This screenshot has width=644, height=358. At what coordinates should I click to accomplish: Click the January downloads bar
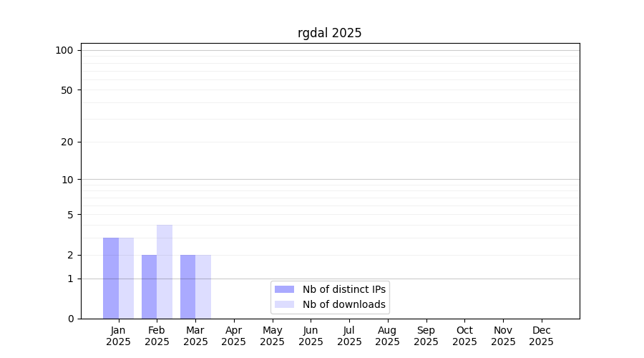(126, 278)
